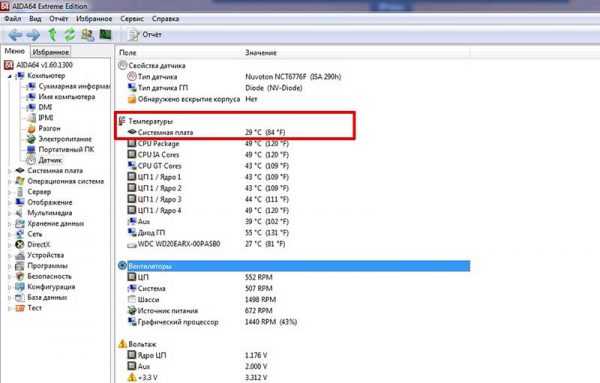Expand the Системная плата tree node

10,171
